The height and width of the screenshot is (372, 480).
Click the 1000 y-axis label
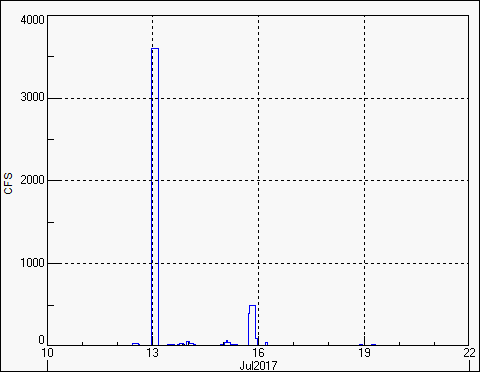pyautogui.click(x=32, y=263)
